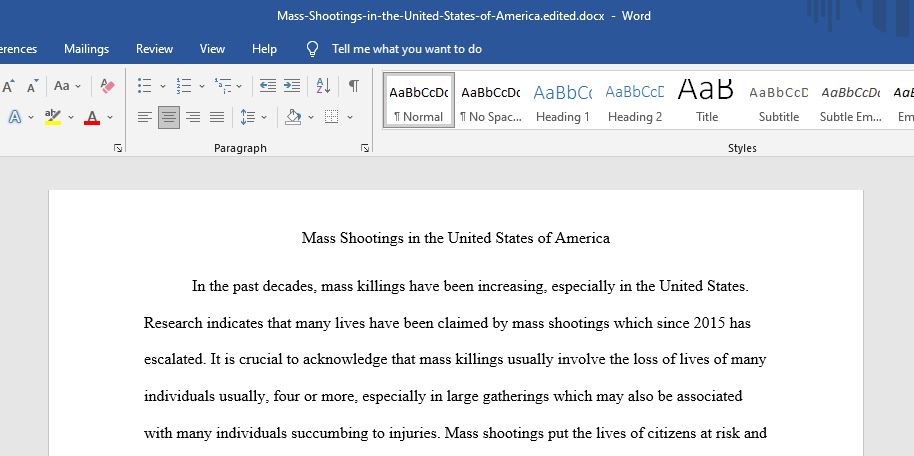
Task: Apply the Normal style
Action: (419, 100)
